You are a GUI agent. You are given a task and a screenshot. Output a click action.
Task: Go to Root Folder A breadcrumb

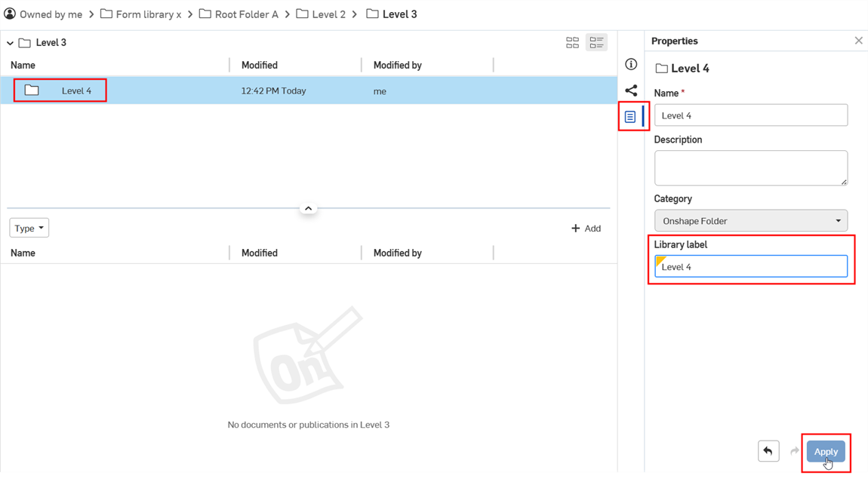(246, 14)
